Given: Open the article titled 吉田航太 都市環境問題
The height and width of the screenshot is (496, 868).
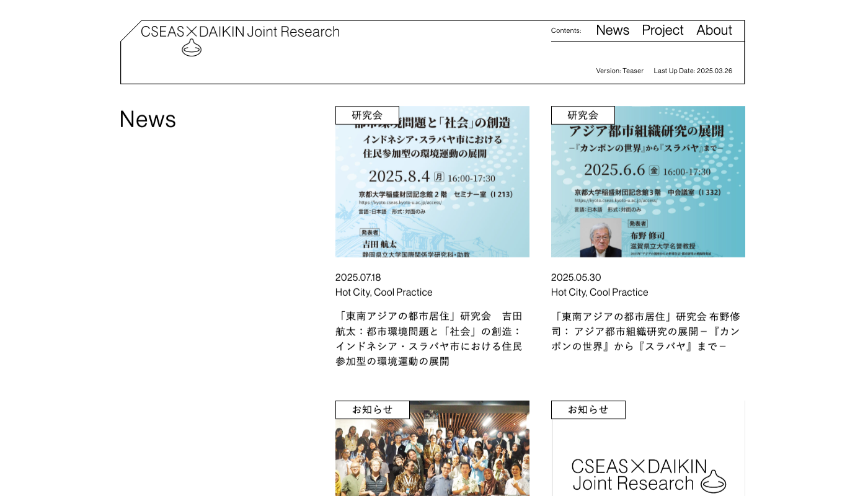Looking at the screenshot, I should (429, 339).
